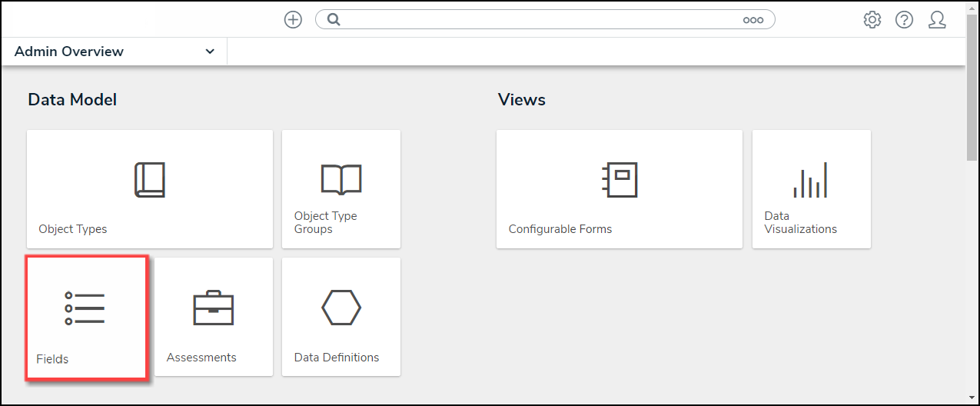Select the Assessments tile label
This screenshot has width=980, height=406.
coord(201,358)
